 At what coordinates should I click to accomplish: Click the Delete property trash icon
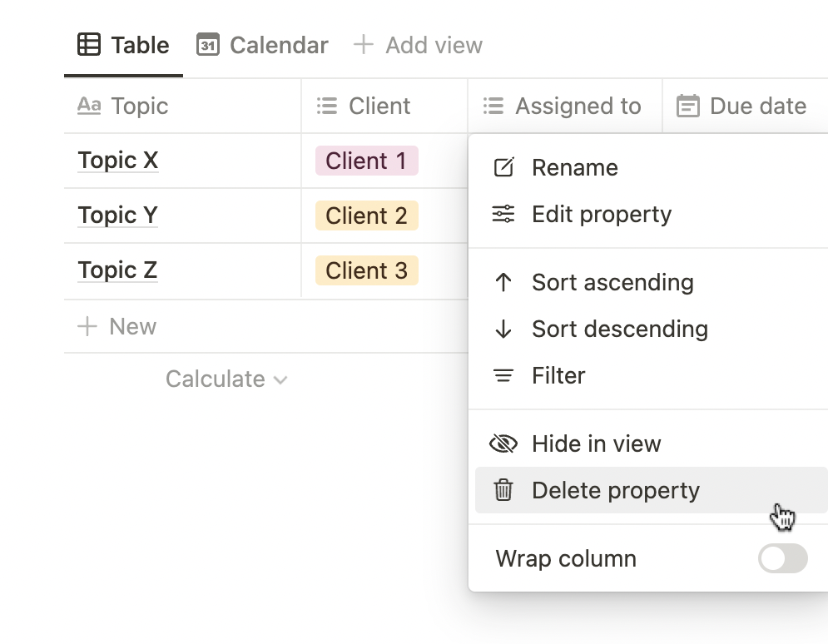click(x=503, y=491)
